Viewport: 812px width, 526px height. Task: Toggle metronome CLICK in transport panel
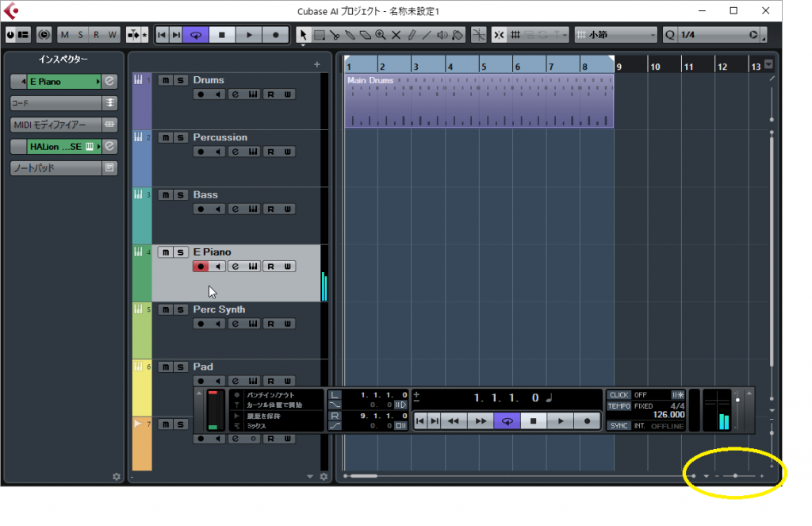point(619,395)
